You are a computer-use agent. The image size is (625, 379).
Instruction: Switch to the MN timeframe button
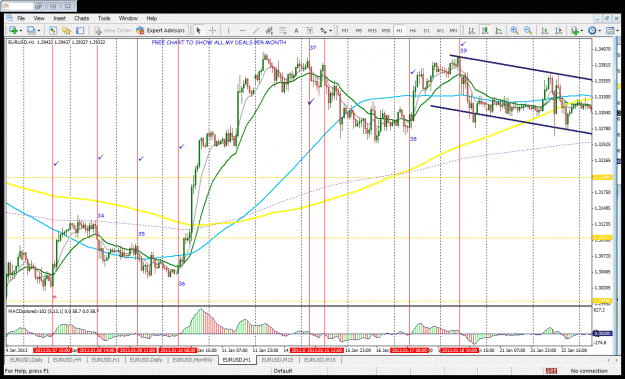[454, 30]
